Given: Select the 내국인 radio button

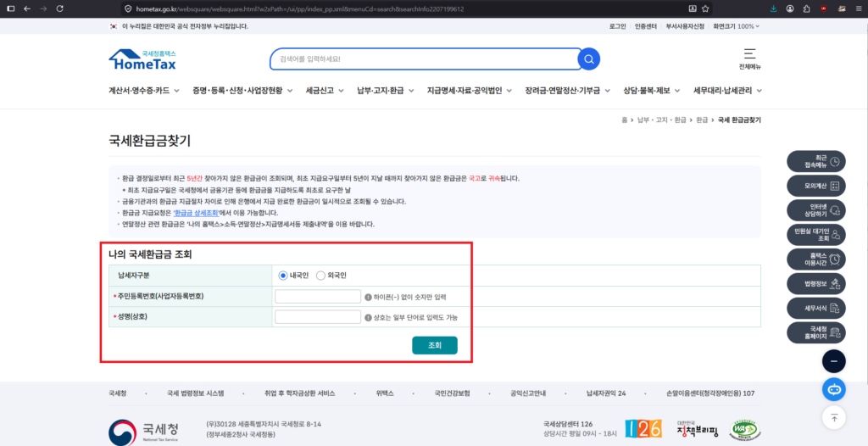Looking at the screenshot, I should point(283,276).
